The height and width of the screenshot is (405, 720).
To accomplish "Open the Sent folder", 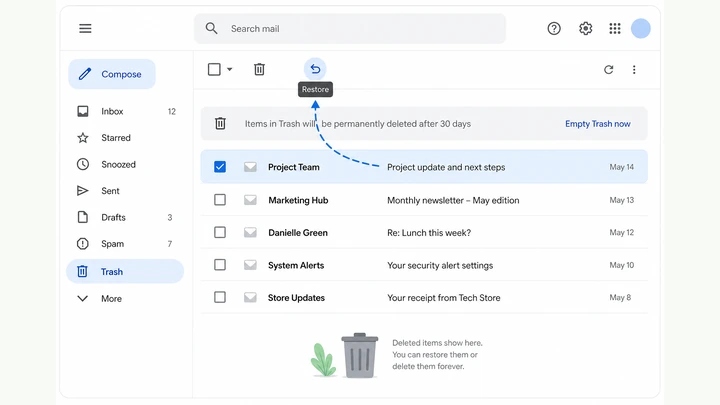I will click(x=126, y=191).
